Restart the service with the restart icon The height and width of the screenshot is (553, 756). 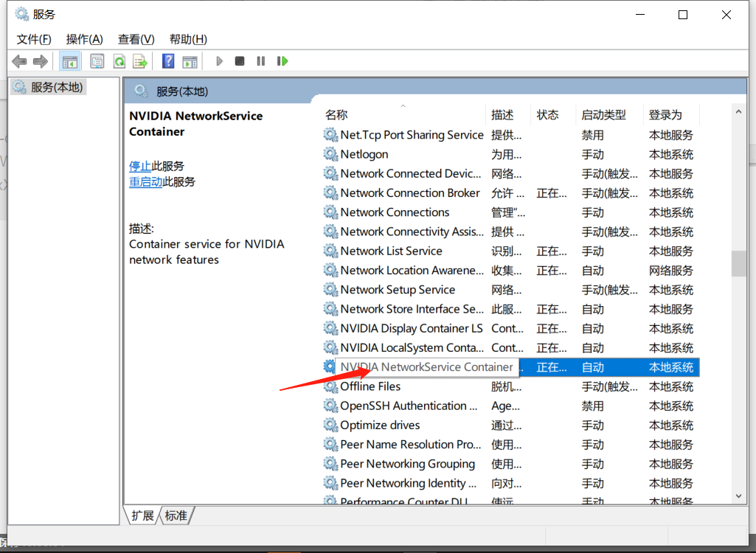click(282, 60)
